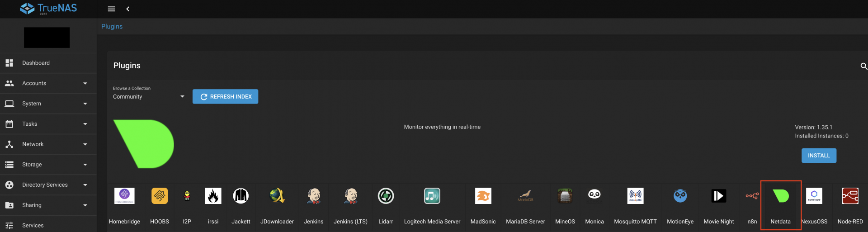Screen dimensions: 868x232
Task: Select the Accounts sidebar label
Action: 34,83
